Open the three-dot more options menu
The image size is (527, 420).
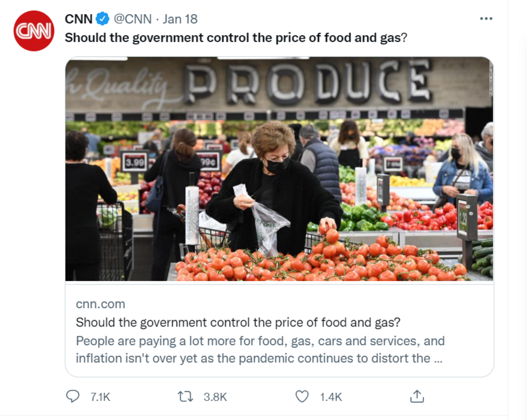(x=486, y=19)
